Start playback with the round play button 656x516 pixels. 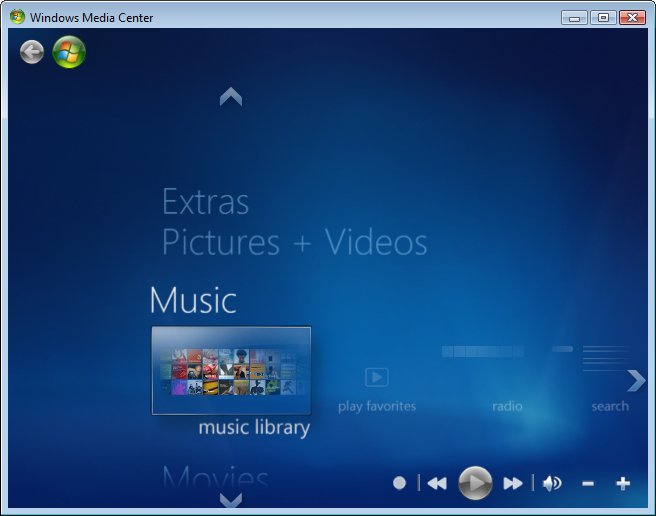(x=475, y=483)
